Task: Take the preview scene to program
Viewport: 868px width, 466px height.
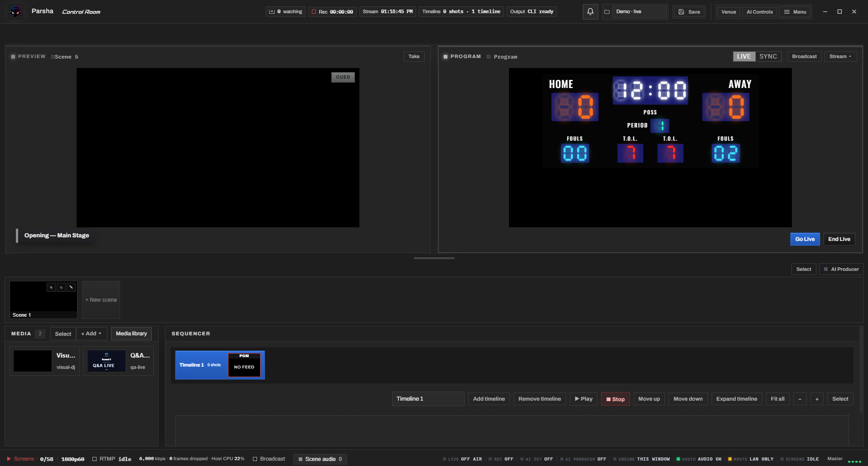Action: (x=414, y=56)
